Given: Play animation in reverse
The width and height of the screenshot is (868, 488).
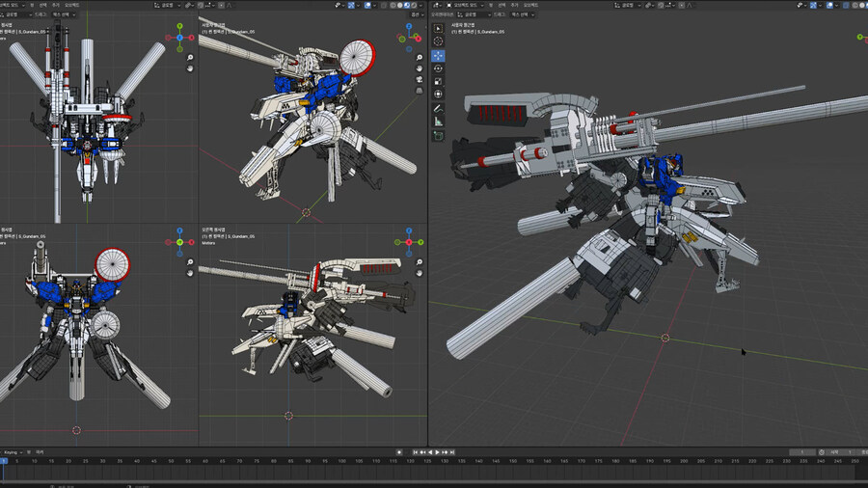Looking at the screenshot, I should click(429, 452).
